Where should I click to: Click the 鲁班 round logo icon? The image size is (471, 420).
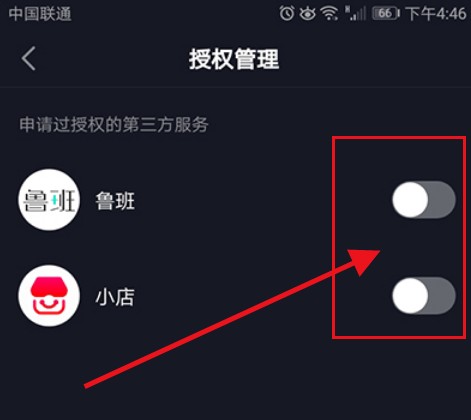49,200
